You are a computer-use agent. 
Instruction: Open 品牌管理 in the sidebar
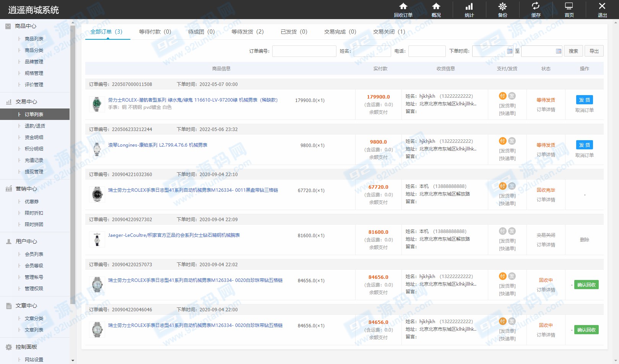click(34, 62)
